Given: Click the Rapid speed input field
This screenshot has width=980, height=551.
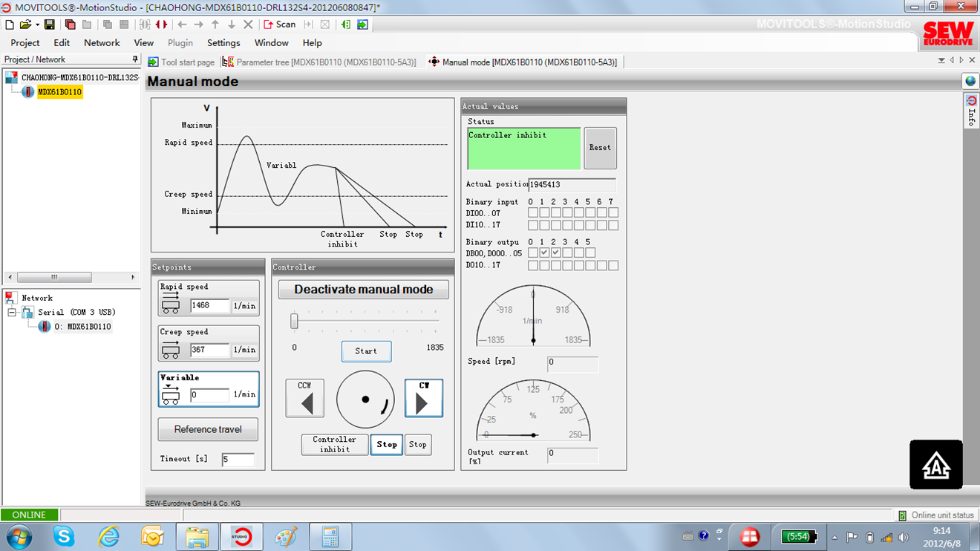Looking at the screenshot, I should coord(209,305).
